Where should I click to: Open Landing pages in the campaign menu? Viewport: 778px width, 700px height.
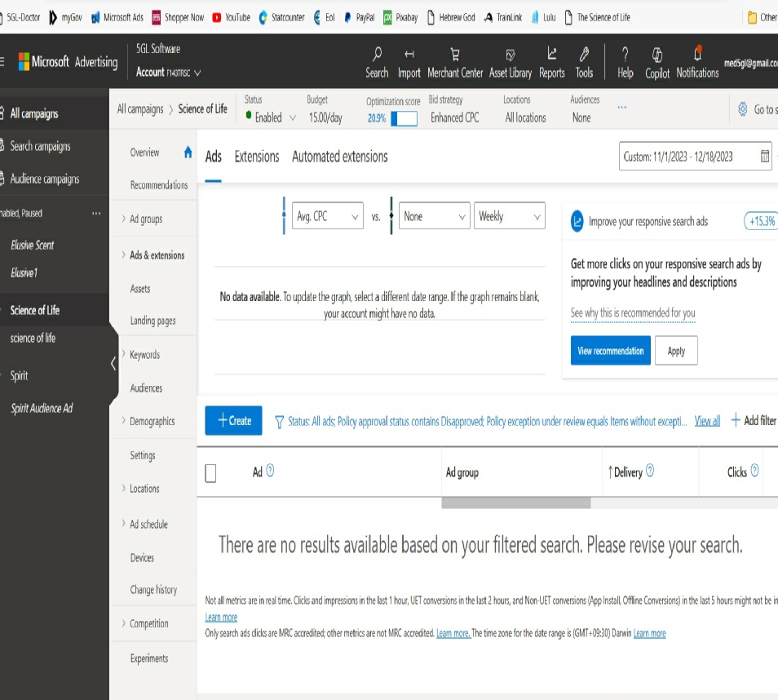click(x=153, y=321)
